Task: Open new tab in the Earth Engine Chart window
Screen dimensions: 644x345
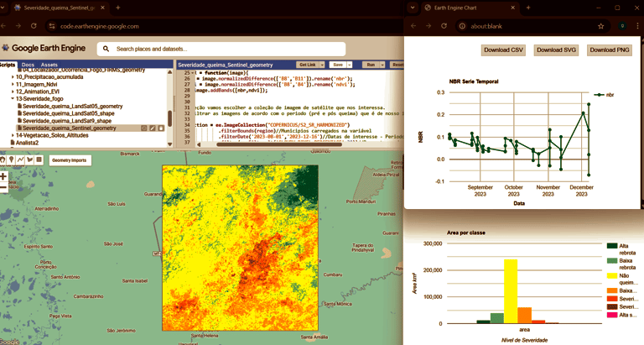Action: (x=528, y=8)
